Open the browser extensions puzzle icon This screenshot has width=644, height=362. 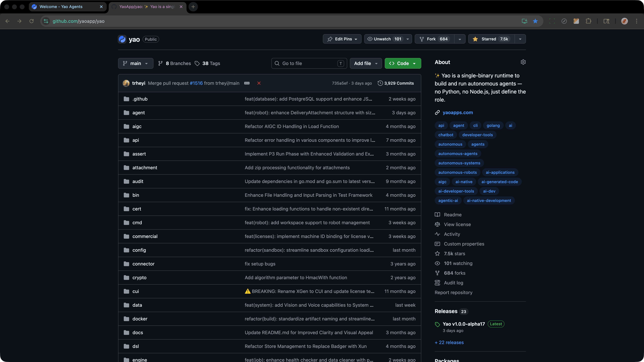pyautogui.click(x=588, y=21)
